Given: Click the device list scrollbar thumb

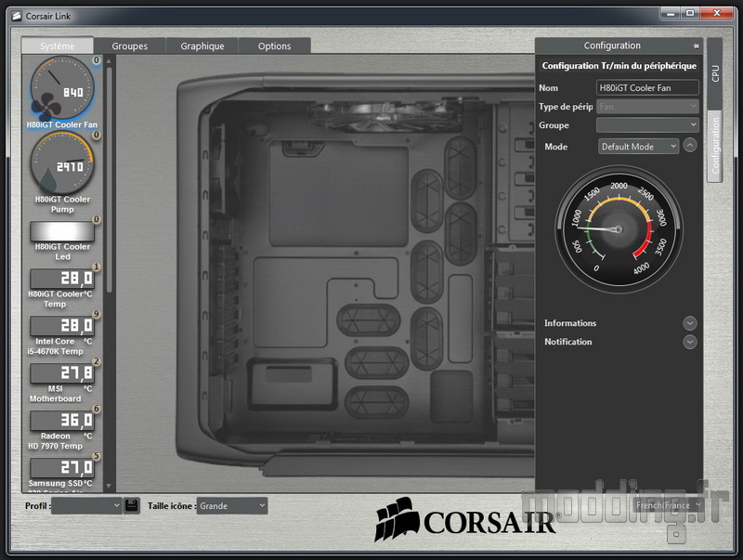Looking at the screenshot, I should [x=109, y=180].
